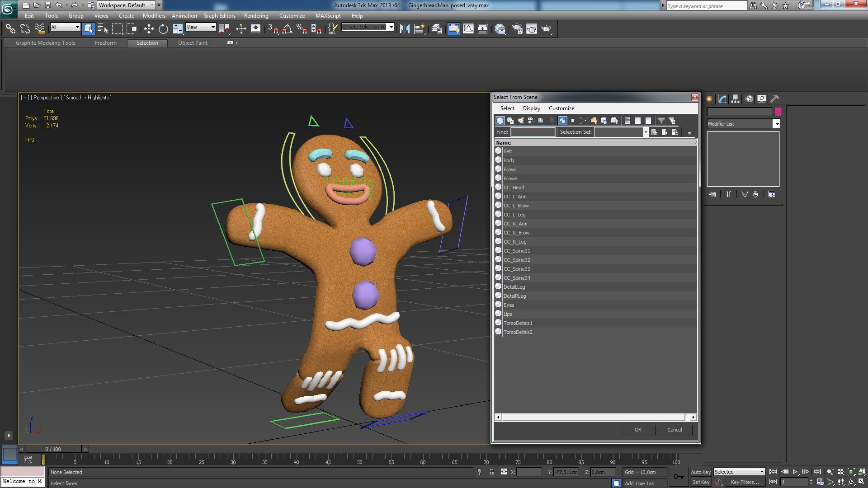Click the Find input field
Viewport: 868px width, 488px height.
pyautogui.click(x=533, y=132)
